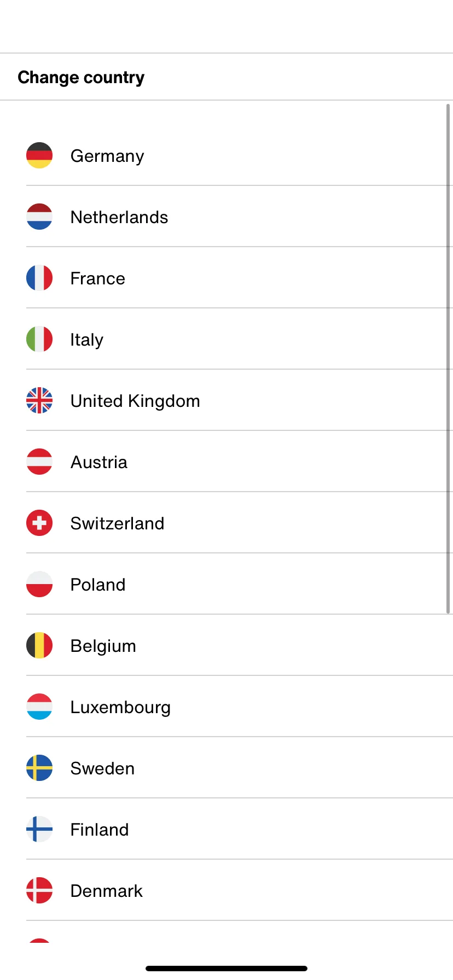Tap the Netherlands flag icon
Image resolution: width=453 pixels, height=980 pixels.
point(39,217)
